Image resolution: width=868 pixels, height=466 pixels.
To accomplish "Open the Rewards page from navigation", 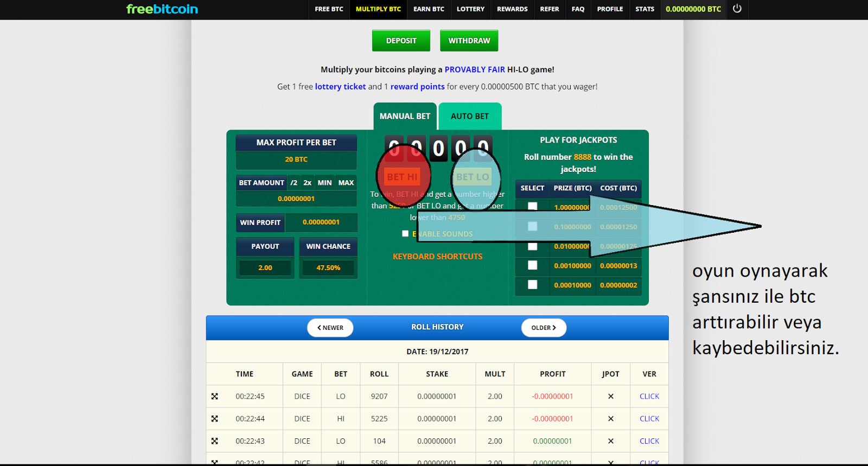I will [512, 9].
